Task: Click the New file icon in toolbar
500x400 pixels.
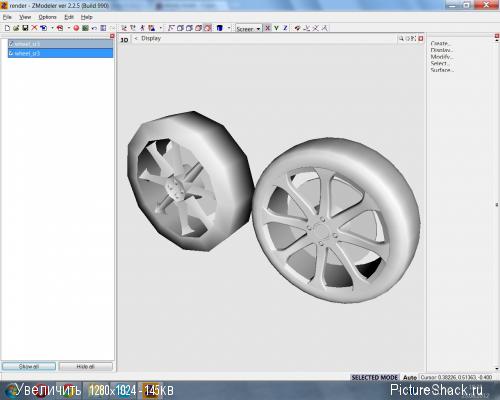Action: (7, 28)
